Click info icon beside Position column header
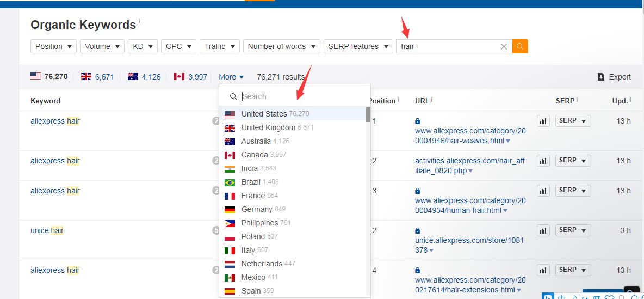 click(398, 100)
